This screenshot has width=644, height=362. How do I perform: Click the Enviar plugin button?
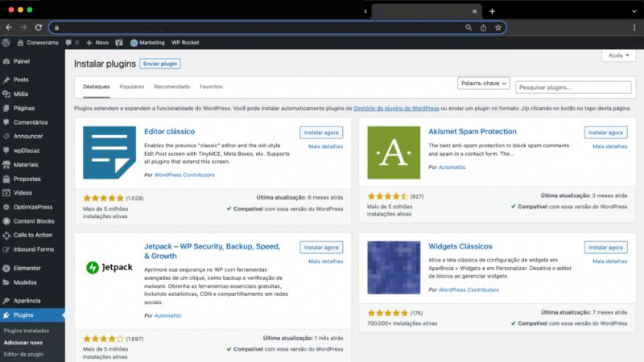pos(159,64)
